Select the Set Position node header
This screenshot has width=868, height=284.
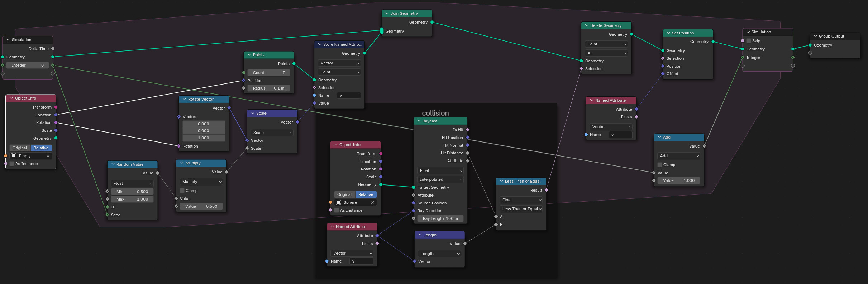pos(688,33)
